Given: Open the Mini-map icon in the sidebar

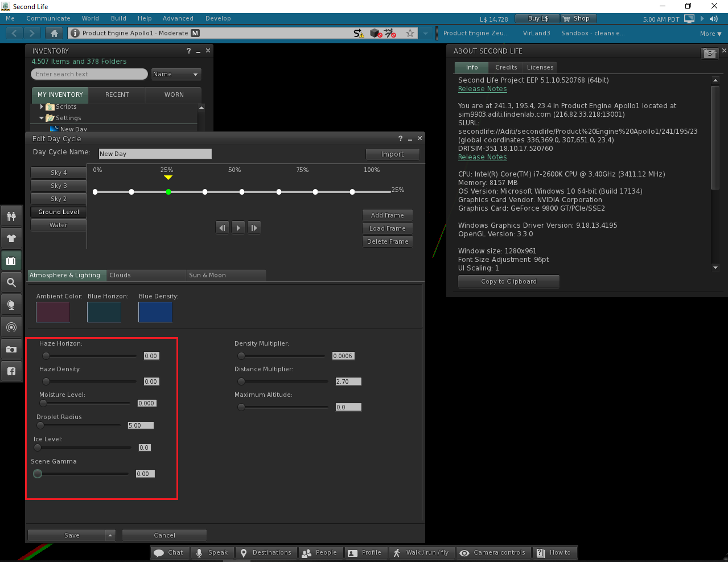Looking at the screenshot, I should click(11, 327).
